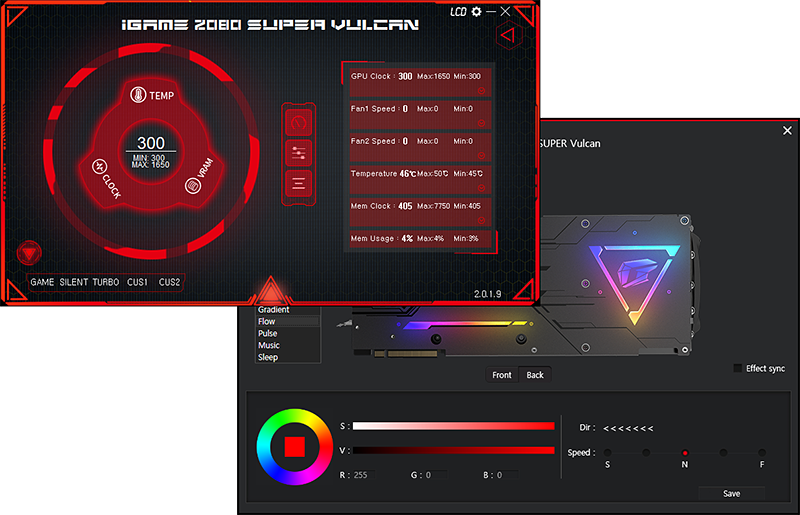Open the gauge monitor panel icon

[298, 122]
